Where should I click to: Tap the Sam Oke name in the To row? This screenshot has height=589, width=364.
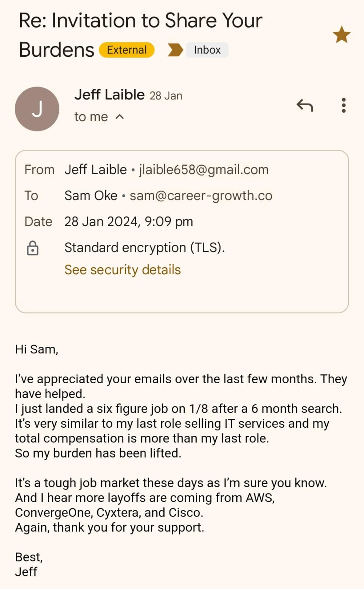[91, 195]
